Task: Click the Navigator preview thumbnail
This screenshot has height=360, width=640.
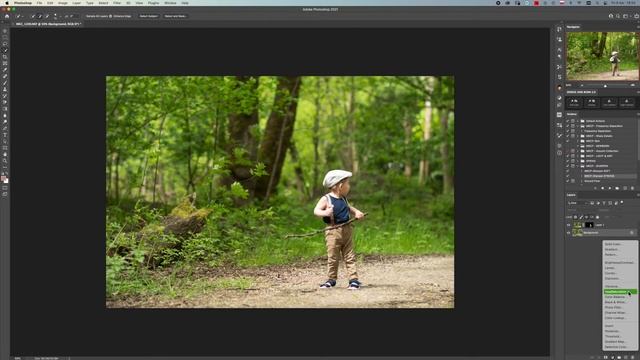Action: pyautogui.click(x=602, y=56)
